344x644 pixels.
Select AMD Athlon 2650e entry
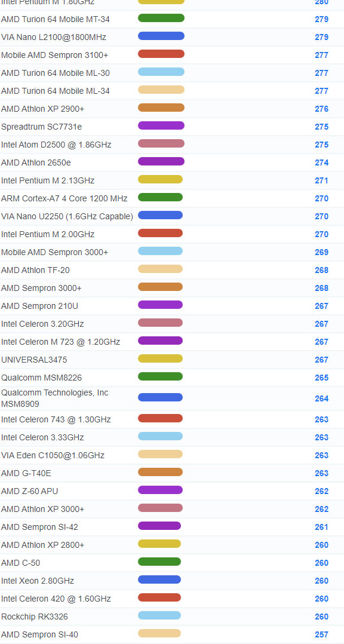36,162
